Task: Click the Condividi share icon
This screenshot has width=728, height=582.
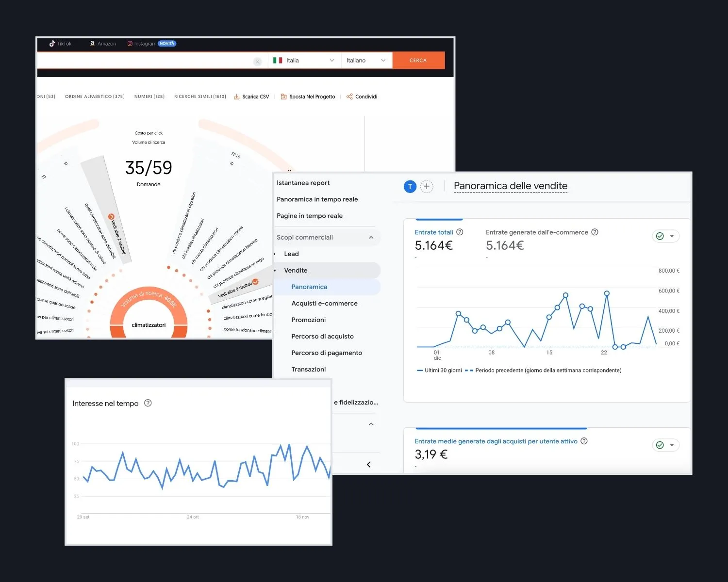Action: coord(349,97)
